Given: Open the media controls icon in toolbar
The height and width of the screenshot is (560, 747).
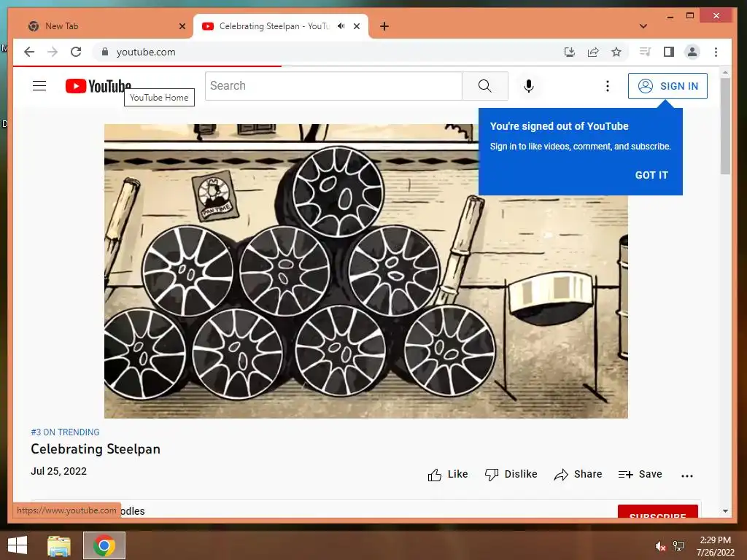Looking at the screenshot, I should [x=645, y=52].
